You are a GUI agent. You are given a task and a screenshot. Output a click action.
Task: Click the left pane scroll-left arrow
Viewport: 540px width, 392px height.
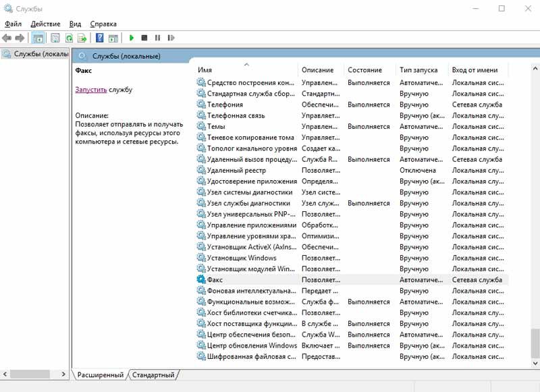click(5, 374)
